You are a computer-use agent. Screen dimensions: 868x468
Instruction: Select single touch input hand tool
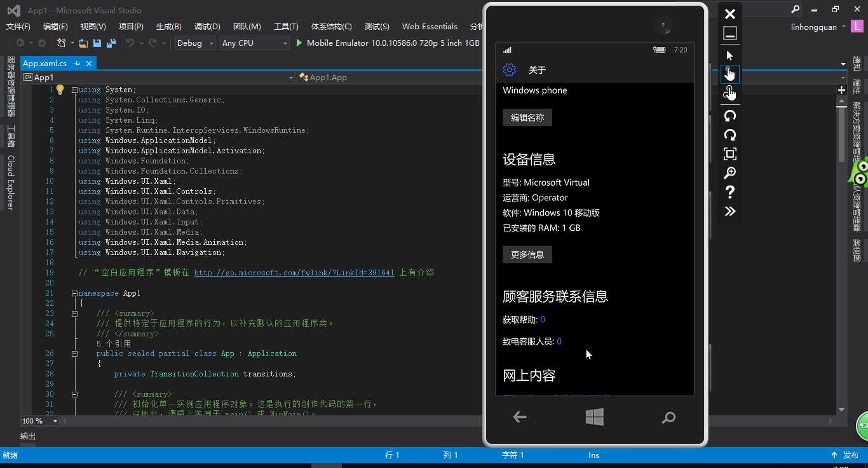pyautogui.click(x=729, y=74)
